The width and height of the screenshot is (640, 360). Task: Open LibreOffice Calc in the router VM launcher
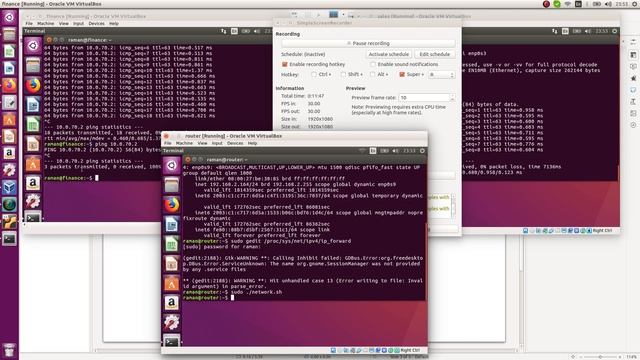click(171, 244)
